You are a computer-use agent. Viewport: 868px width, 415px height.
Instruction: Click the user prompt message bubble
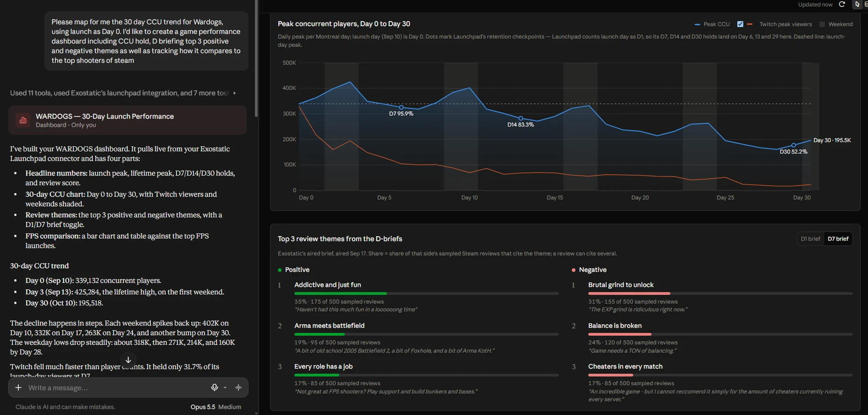(x=146, y=41)
